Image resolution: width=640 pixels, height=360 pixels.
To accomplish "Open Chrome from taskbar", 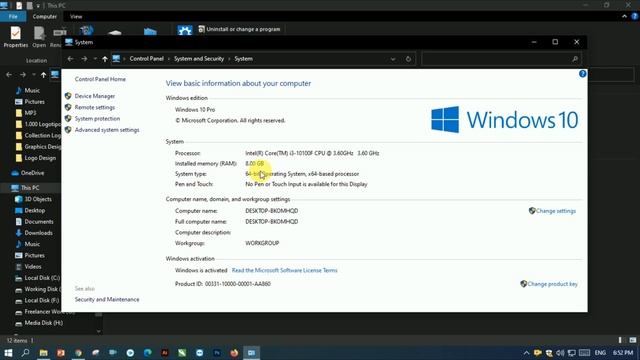I will pyautogui.click(x=78, y=353).
